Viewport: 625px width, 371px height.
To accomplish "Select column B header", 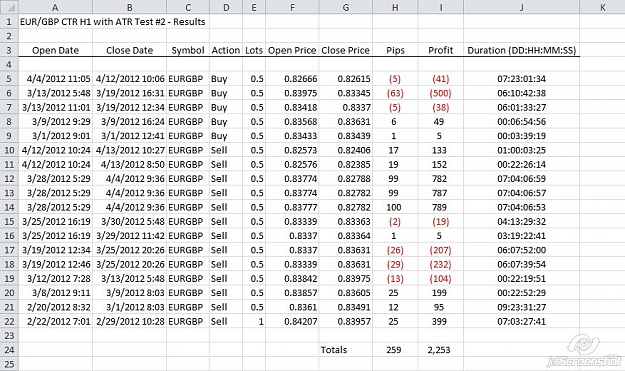I will [x=130, y=7].
